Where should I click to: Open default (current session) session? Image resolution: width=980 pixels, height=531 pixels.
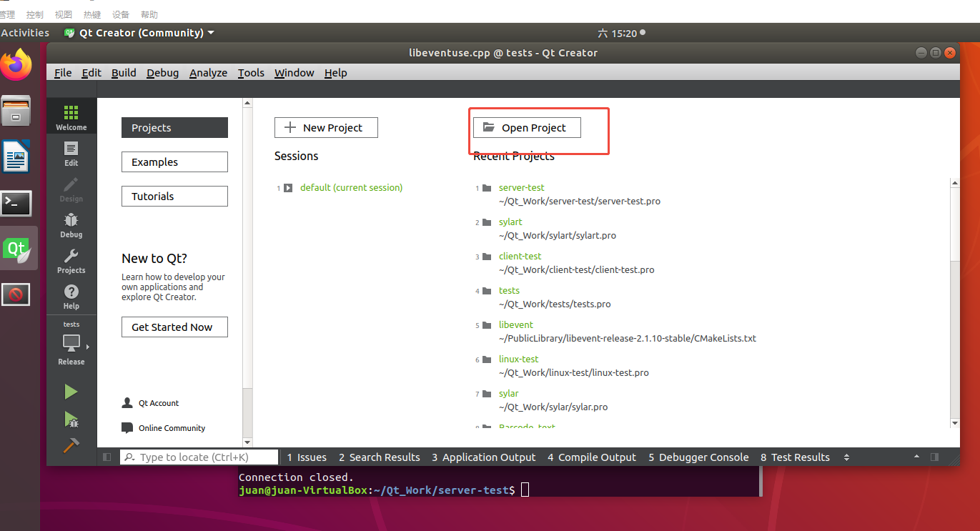point(351,188)
